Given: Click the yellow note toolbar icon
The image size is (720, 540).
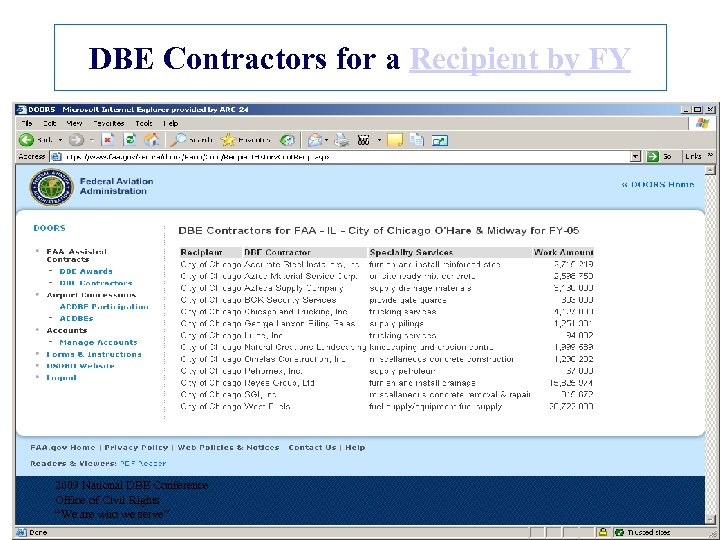Looking at the screenshot, I should coord(395,140).
